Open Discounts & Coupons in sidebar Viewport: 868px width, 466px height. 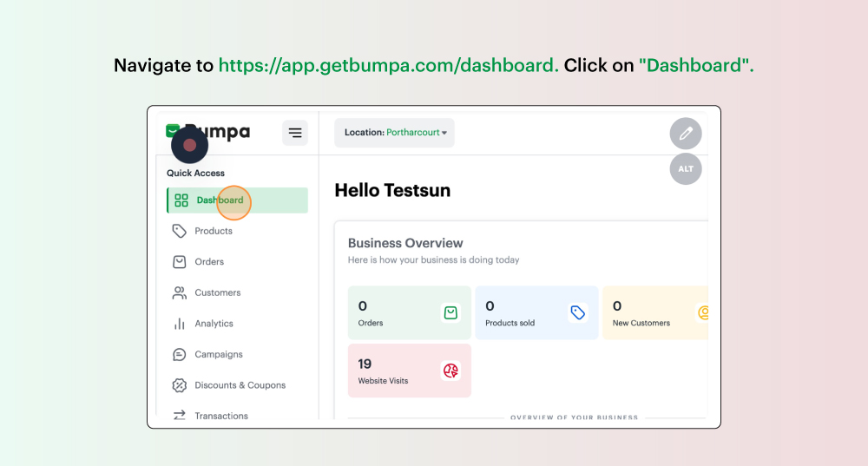[240, 385]
